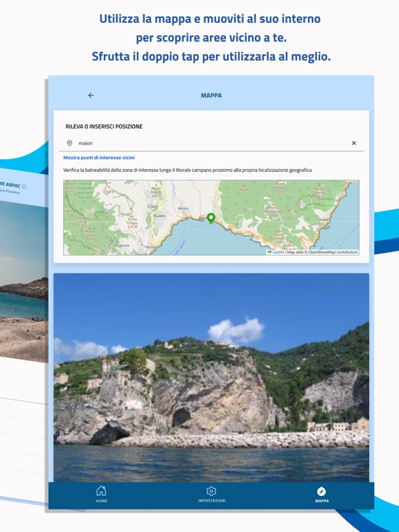Viewport: 399px width, 532px height.
Task: Clear the maiori search text
Action: (x=354, y=143)
